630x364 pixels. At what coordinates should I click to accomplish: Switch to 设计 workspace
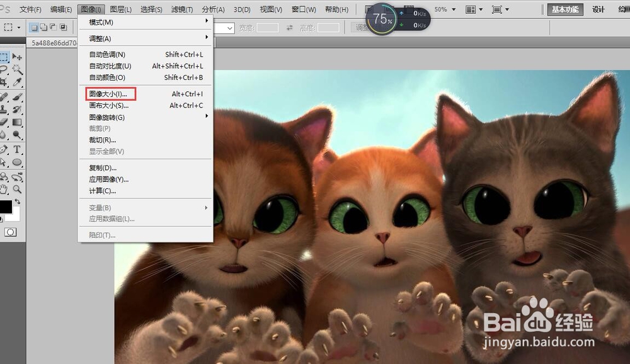[x=598, y=9]
